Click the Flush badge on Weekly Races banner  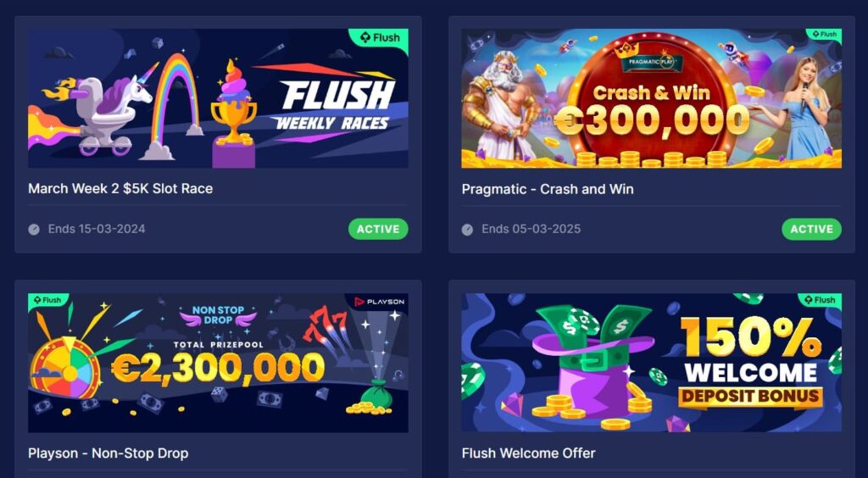click(379, 38)
